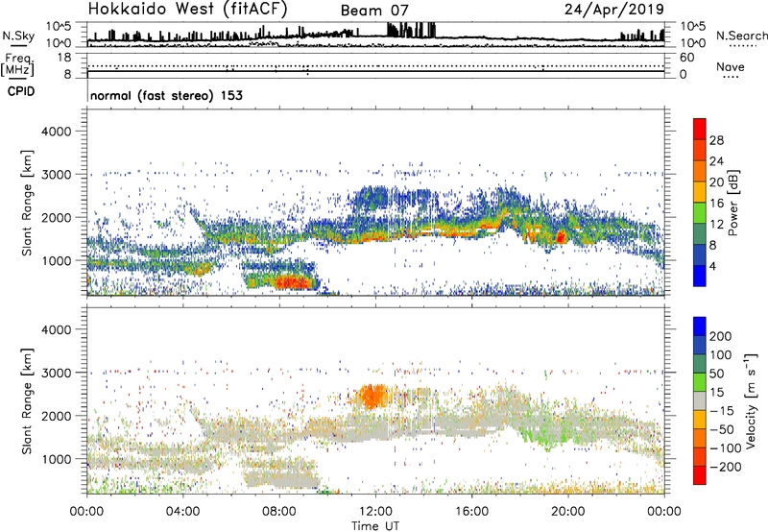Click '1000' tick on the velocity panel
Image resolution: width=768 pixels, height=532 pixels.
tap(57, 459)
